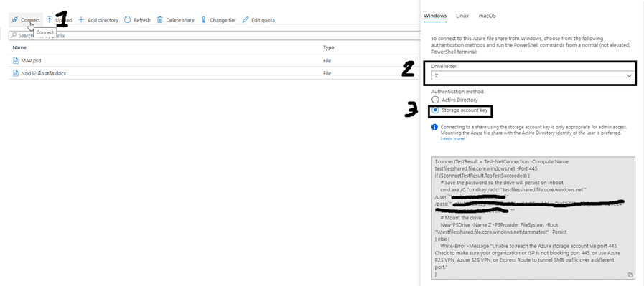Viewport: 644px width, 286px height.
Task: Switch to the macOS tab
Action: [x=487, y=16]
